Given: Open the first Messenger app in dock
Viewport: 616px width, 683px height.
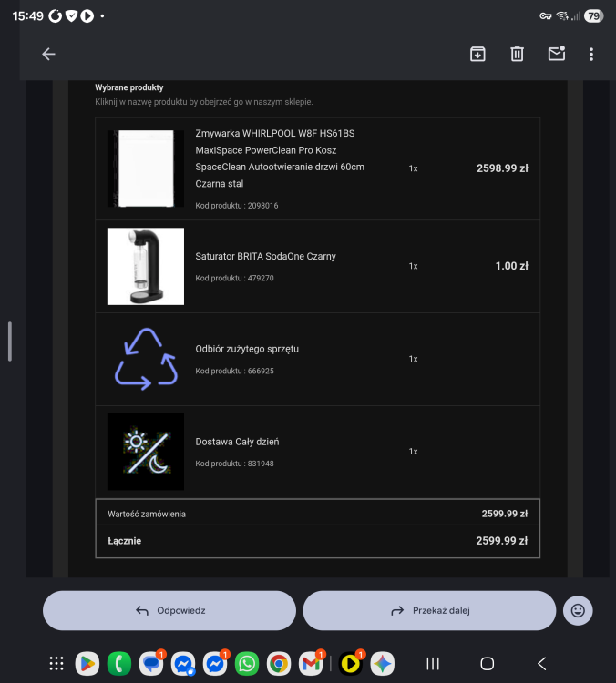Looking at the screenshot, I should [183, 663].
